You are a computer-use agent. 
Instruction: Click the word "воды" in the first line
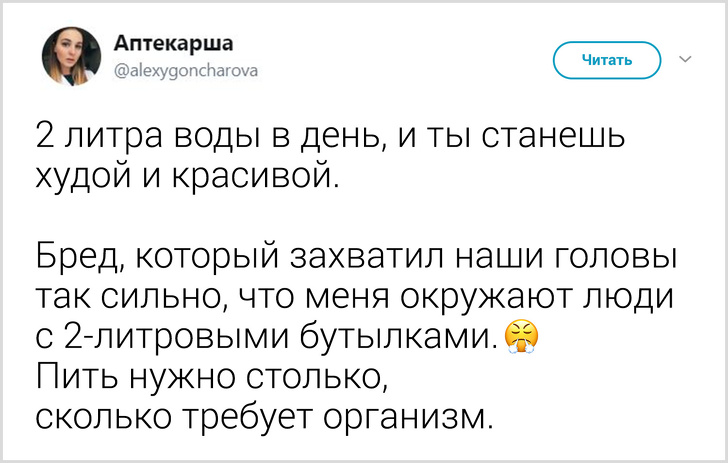(201, 135)
